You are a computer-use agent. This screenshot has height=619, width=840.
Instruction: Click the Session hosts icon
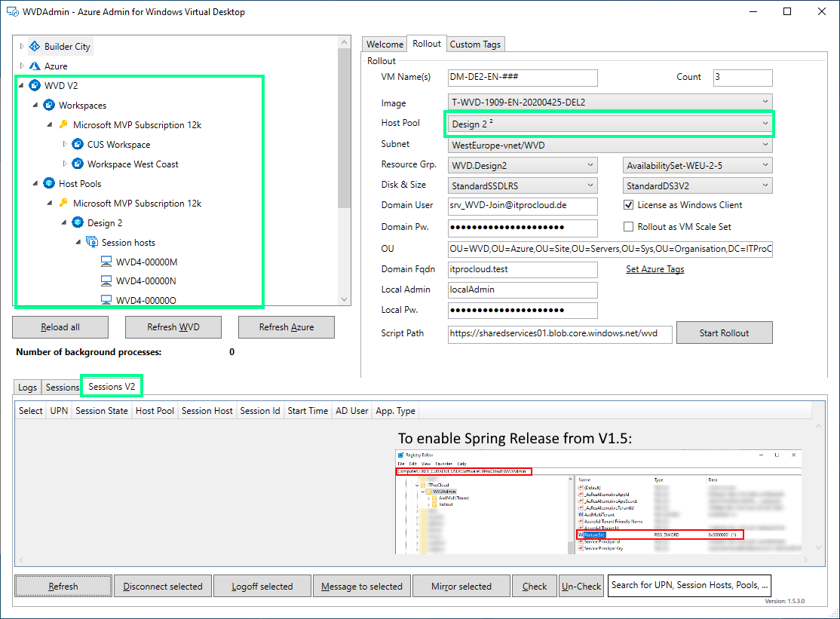92,242
